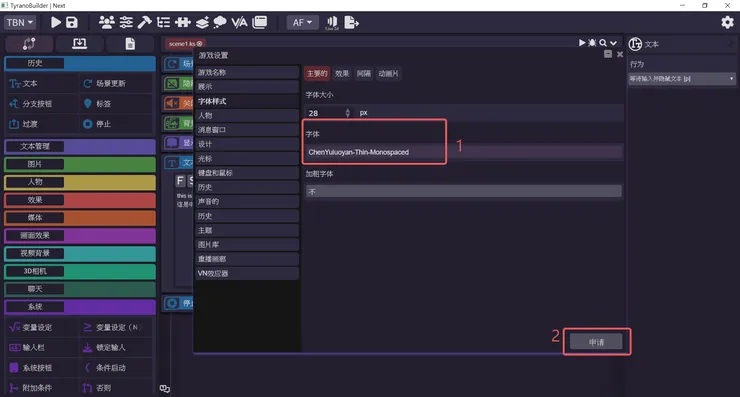Expand the 3D相机 category
740x397 pixels.
pyautogui.click(x=80, y=271)
